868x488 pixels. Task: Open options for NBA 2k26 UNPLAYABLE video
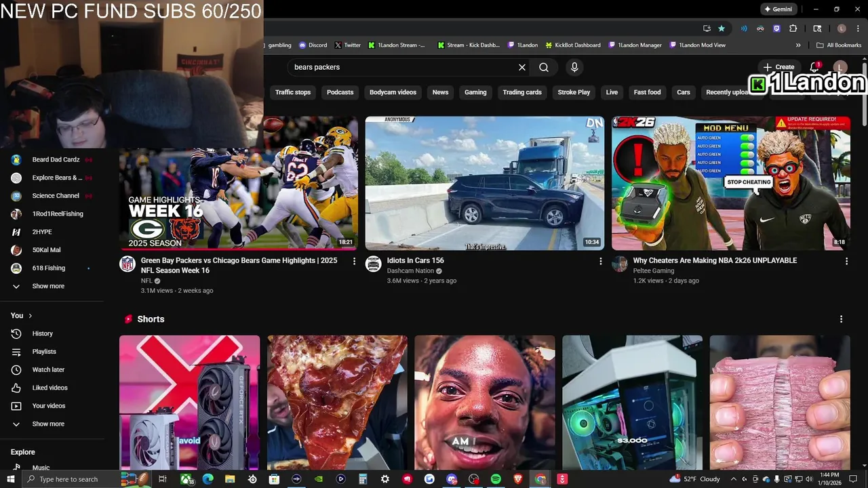point(846,261)
